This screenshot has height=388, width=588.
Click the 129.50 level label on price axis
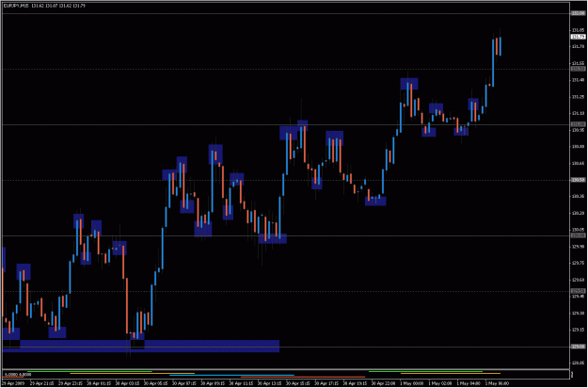click(578, 291)
